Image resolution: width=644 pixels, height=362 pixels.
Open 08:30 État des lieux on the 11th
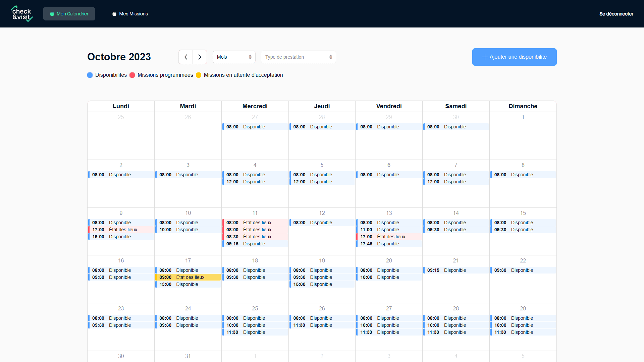coord(255,237)
